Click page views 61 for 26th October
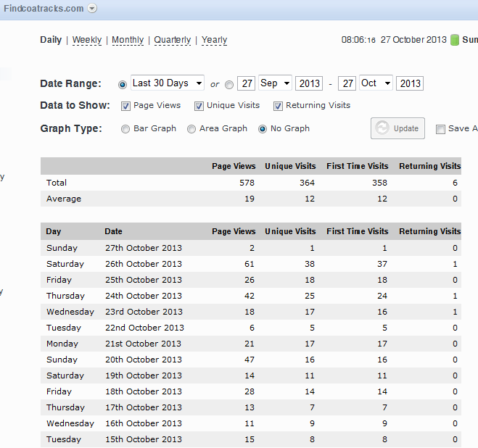Screen dimensions: 478x448 [250, 264]
